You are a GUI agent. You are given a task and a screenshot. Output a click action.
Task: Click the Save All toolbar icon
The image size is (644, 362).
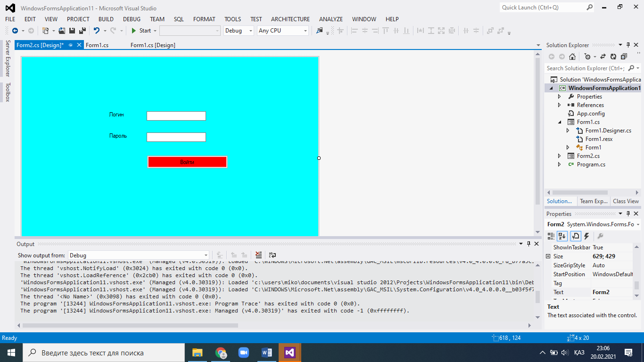tap(83, 31)
